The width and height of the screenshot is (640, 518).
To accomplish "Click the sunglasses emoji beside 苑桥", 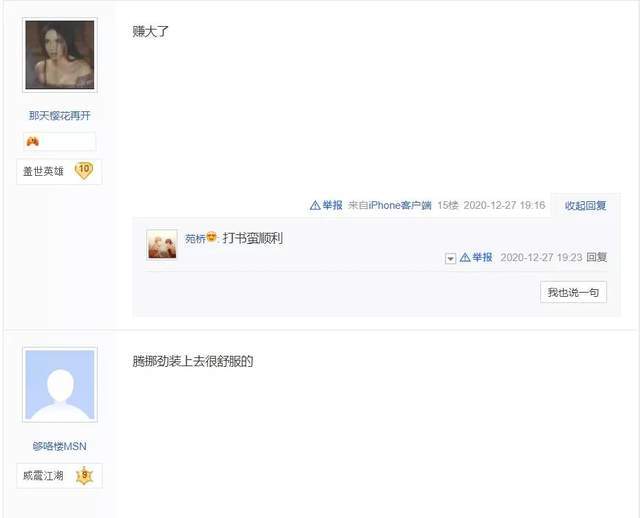I will point(211,236).
